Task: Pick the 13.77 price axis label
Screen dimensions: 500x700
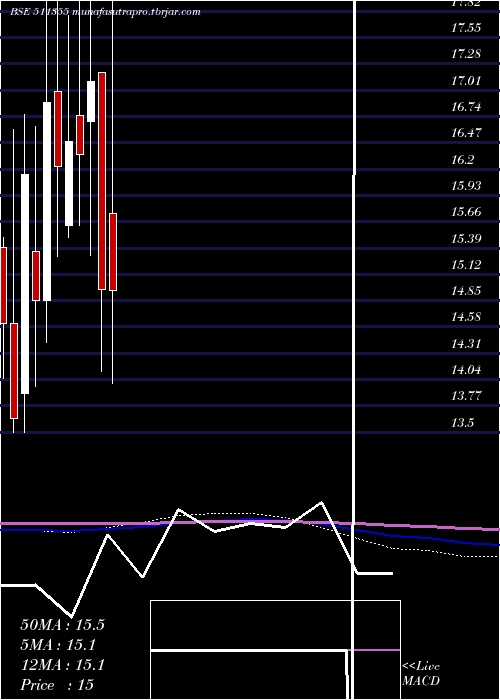Action: 466,396
